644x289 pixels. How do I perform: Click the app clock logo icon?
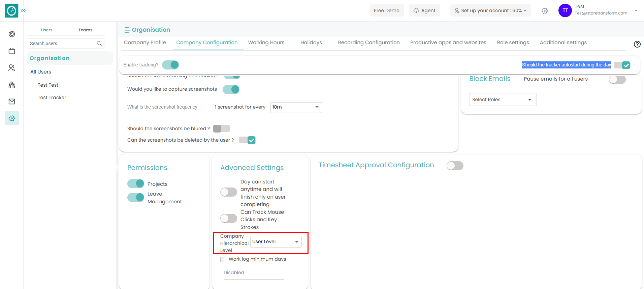coord(11,11)
